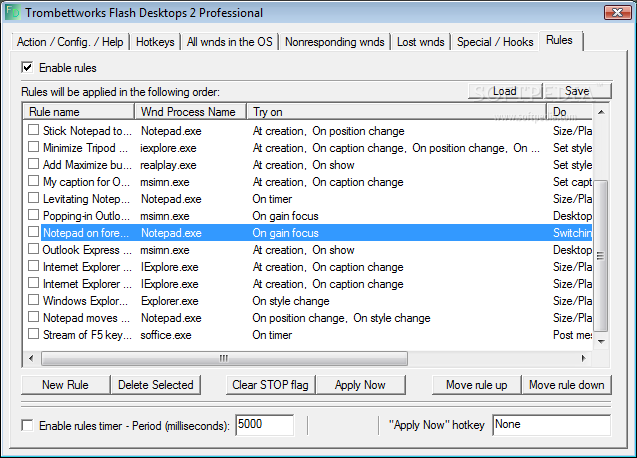Check the Popping-in Outlo... rule checkbox

(x=33, y=215)
